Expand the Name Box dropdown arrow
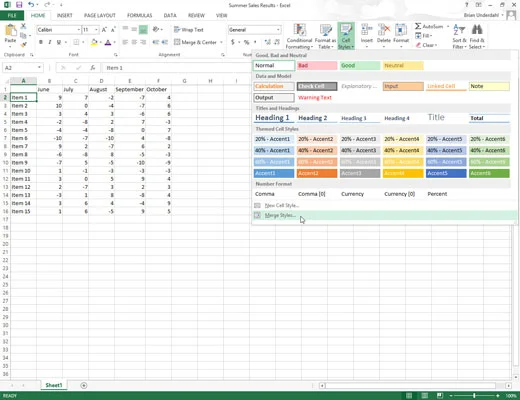Image resolution: width=520 pixels, height=400 pixels. point(39,68)
